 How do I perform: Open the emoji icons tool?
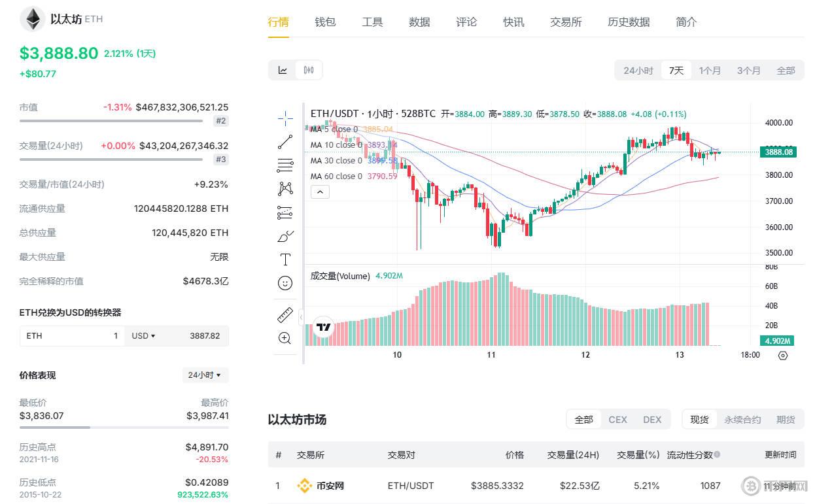click(285, 283)
